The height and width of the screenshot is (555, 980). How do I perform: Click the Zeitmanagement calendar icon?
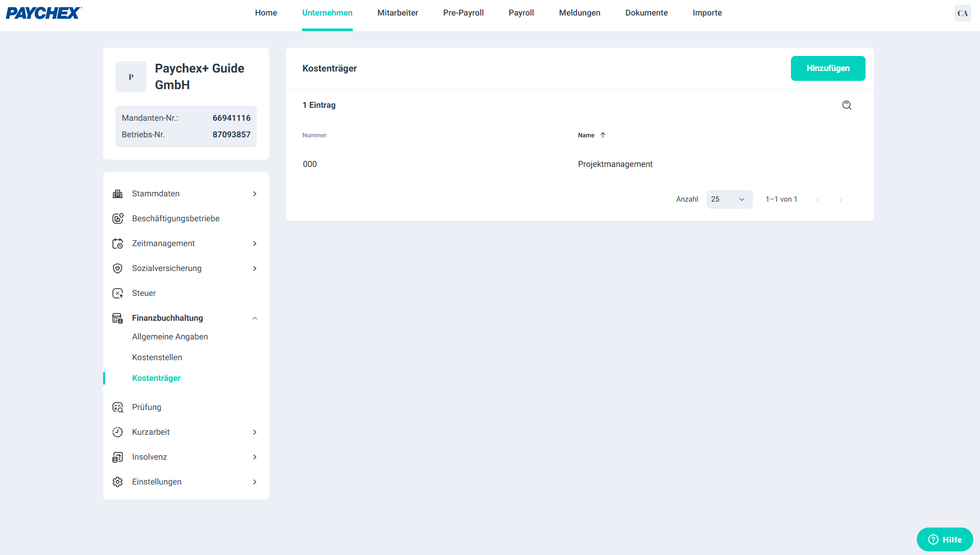coord(118,244)
